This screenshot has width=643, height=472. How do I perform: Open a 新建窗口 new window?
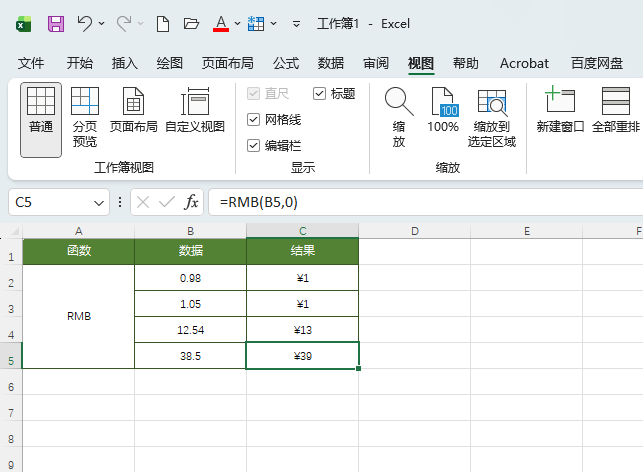[x=560, y=110]
